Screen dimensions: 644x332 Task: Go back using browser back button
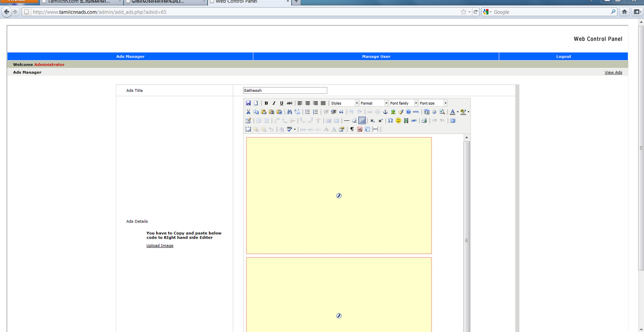[6, 12]
